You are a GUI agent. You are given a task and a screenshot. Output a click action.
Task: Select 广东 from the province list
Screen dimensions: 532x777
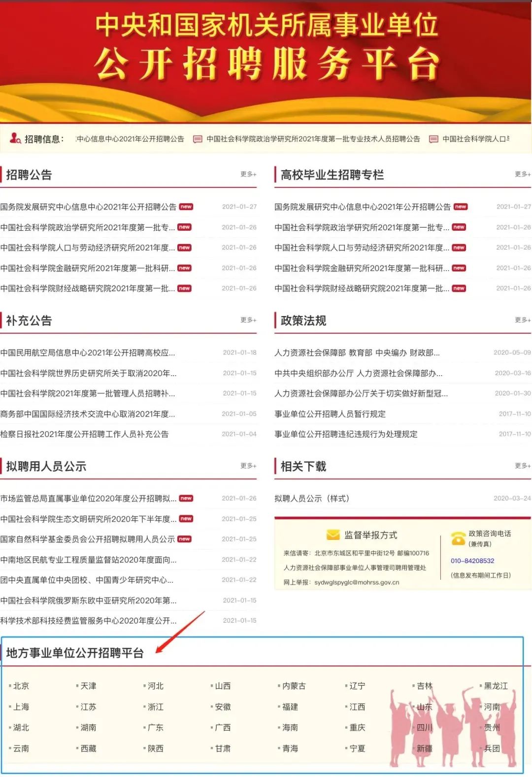pos(155,727)
